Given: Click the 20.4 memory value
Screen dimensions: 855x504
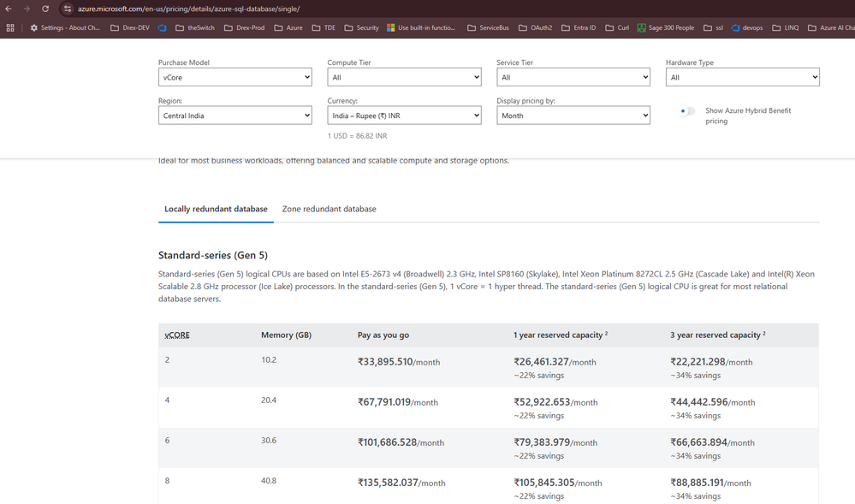Looking at the screenshot, I should click(x=269, y=400).
